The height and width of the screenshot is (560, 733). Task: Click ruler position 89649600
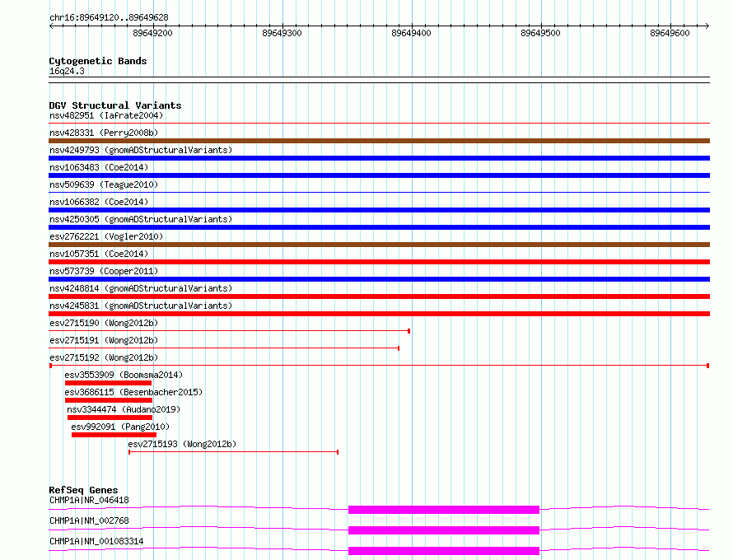670,33
